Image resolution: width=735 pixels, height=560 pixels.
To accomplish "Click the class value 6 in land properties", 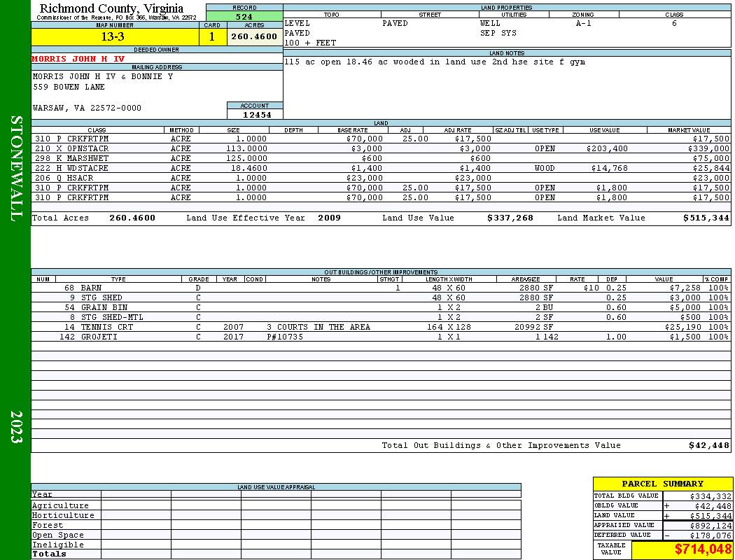I will [x=674, y=23].
